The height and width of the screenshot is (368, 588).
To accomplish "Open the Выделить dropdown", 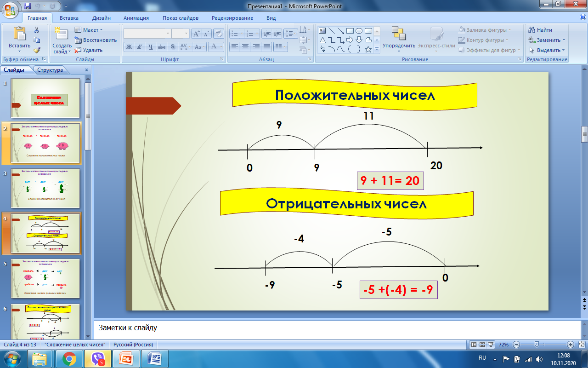I will point(547,50).
